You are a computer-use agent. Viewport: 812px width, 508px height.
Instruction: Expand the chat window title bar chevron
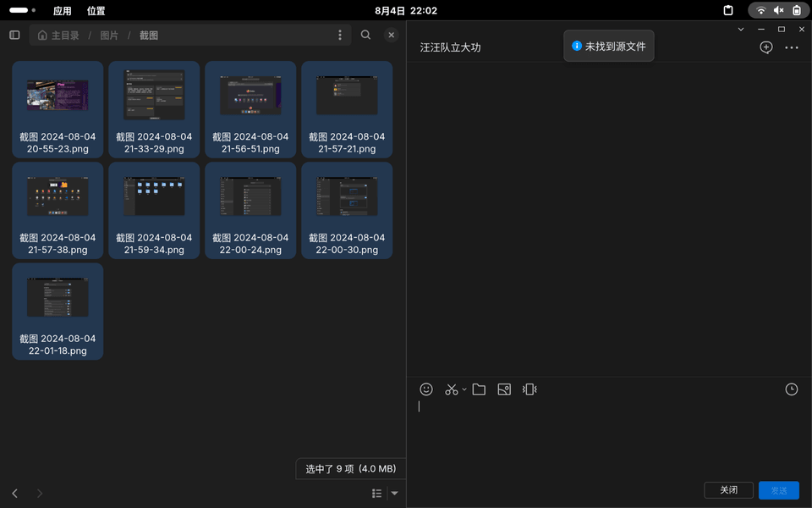(741, 30)
